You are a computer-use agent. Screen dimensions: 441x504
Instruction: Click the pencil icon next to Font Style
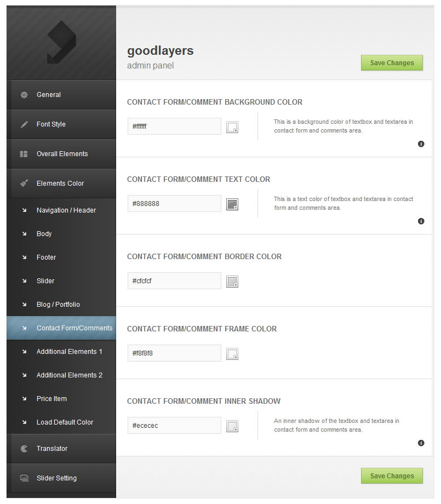tap(24, 124)
